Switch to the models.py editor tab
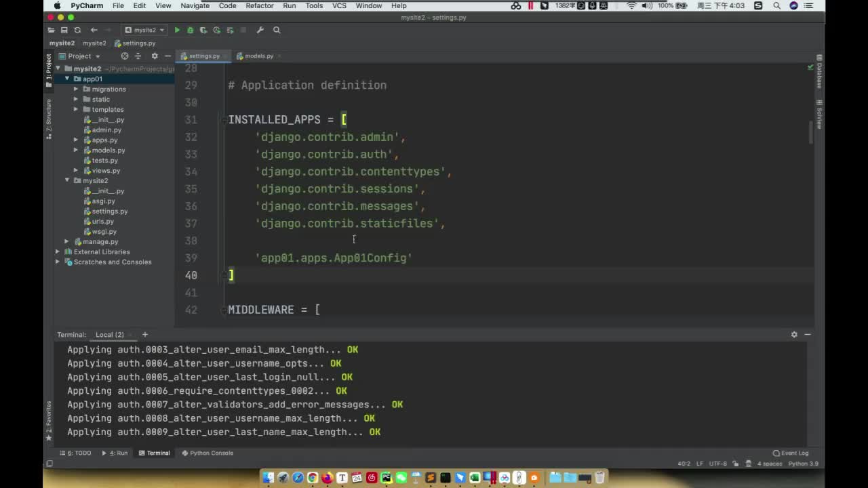This screenshot has height=488, width=868. point(258,56)
